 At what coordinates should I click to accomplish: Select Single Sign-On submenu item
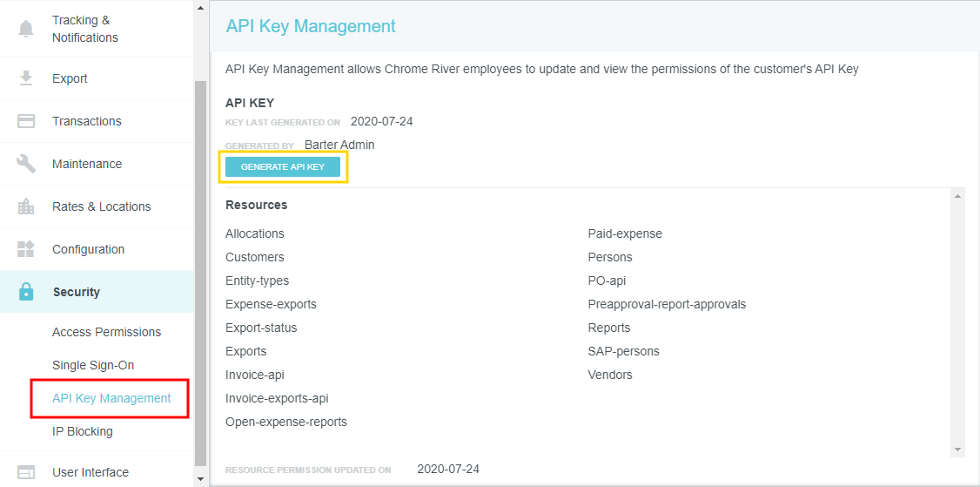pyautogui.click(x=93, y=365)
